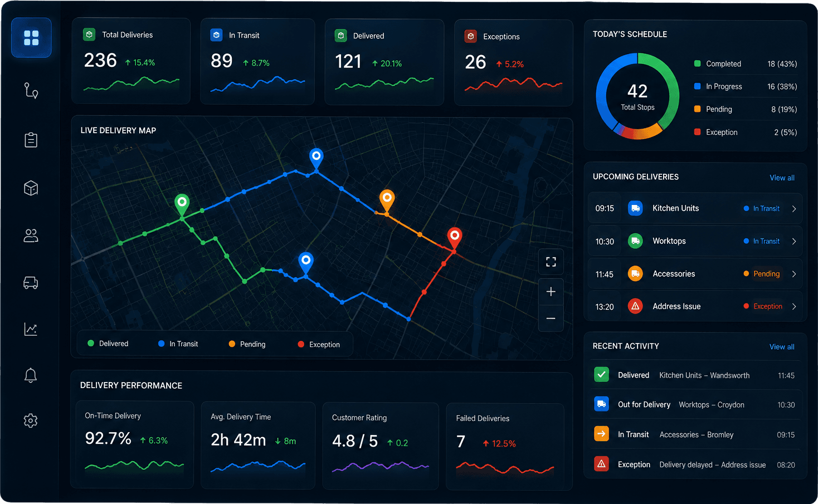Open the dashboard grid icon in sidebar

[31, 38]
